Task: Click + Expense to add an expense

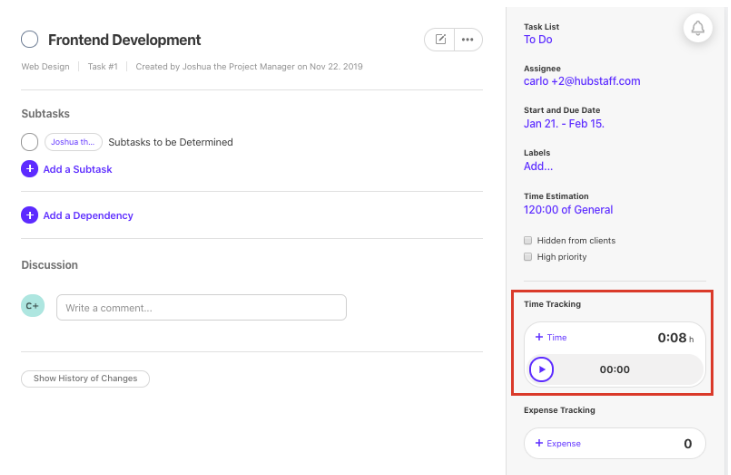Action: tap(558, 443)
